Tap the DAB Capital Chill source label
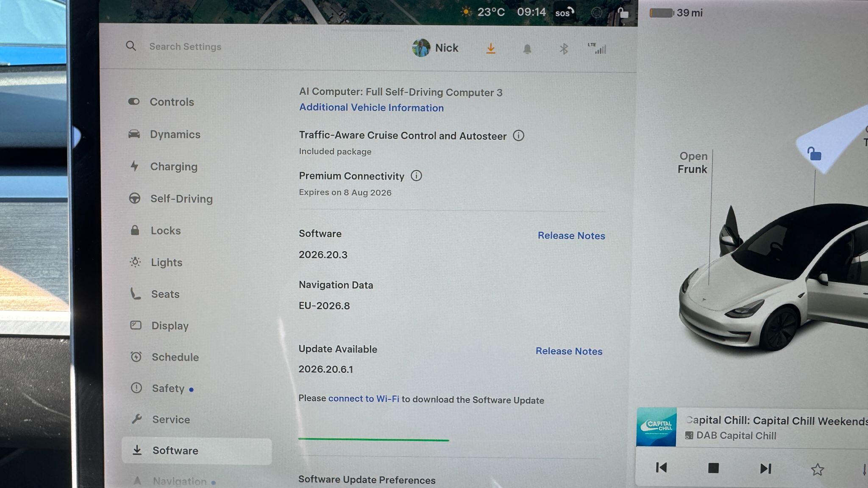Viewport: 868px width, 488px height. 736,435
